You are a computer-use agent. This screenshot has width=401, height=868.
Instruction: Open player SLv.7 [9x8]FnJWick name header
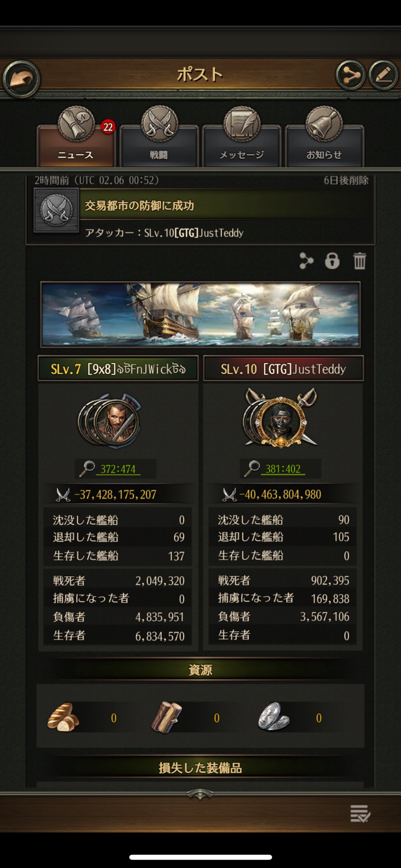coord(118,369)
